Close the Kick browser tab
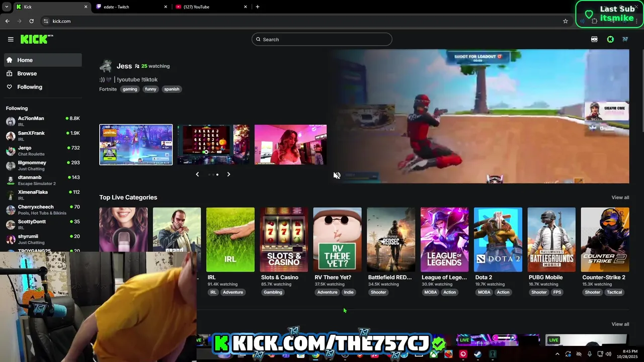 pos(86,7)
